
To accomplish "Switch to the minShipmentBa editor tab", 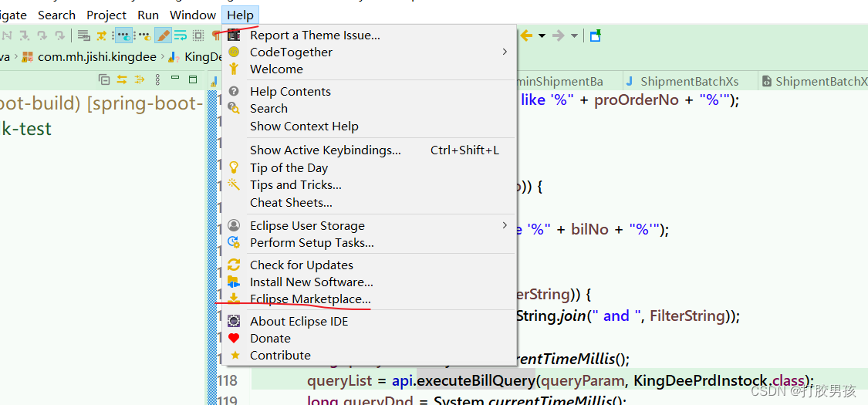I will 559,81.
